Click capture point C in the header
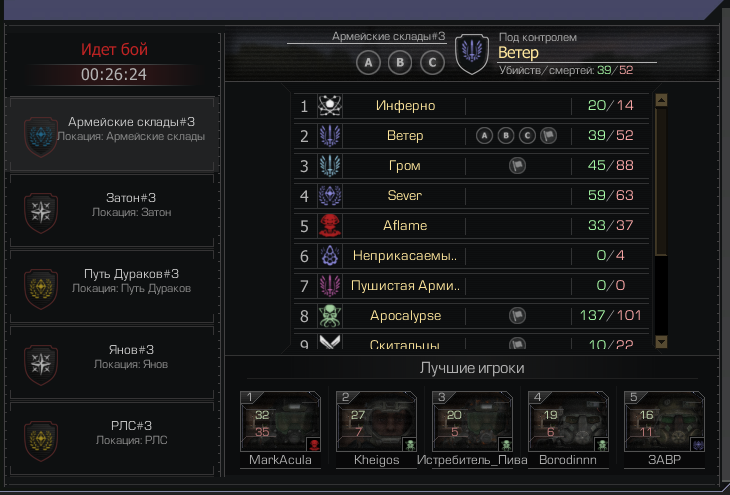The width and height of the screenshot is (730, 495). click(x=432, y=62)
